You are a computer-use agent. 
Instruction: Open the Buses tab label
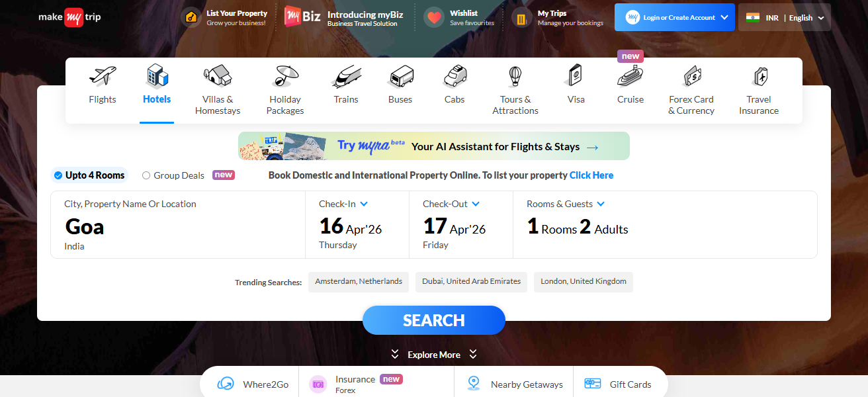400,99
